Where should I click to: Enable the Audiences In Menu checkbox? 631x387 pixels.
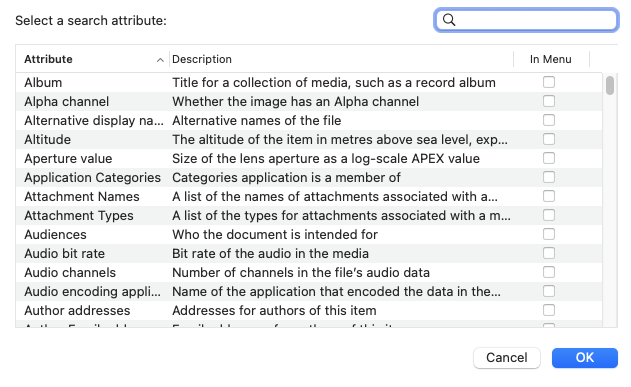point(549,234)
